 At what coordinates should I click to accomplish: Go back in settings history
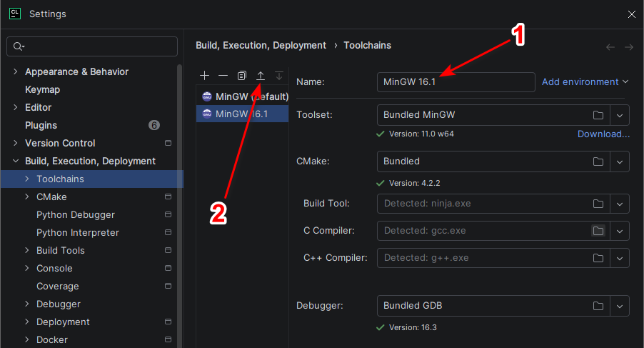pyautogui.click(x=610, y=47)
